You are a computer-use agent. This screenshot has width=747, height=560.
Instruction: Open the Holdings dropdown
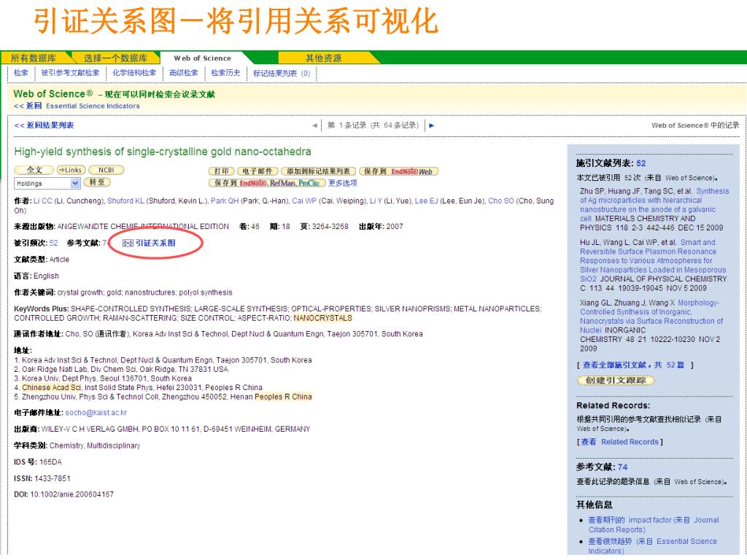47,183
